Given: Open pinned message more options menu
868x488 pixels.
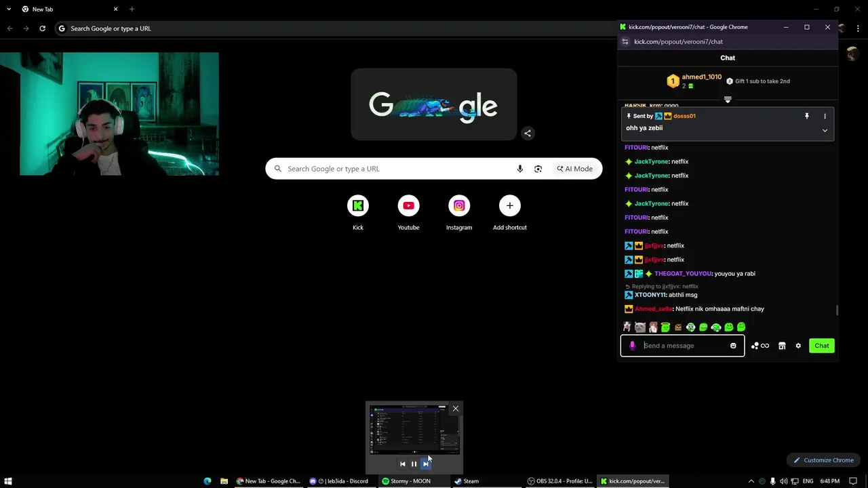Looking at the screenshot, I should (x=825, y=116).
